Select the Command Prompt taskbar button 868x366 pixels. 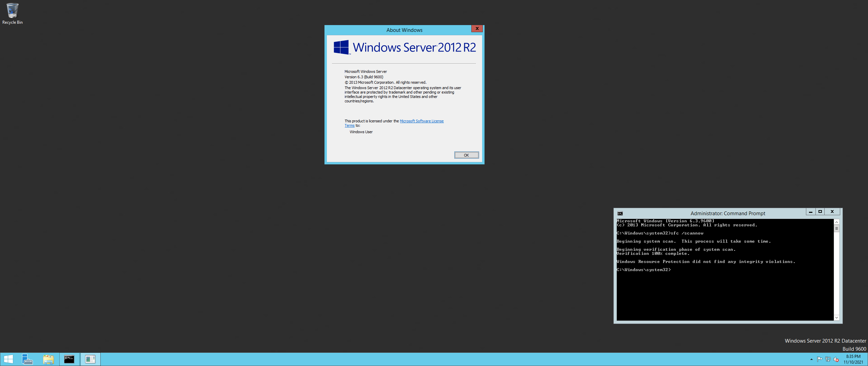[x=70, y=359]
